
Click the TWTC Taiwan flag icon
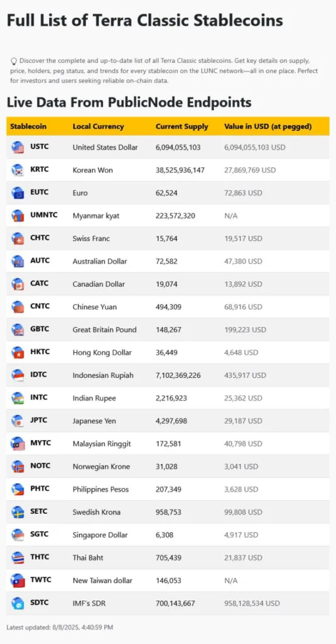(18, 580)
